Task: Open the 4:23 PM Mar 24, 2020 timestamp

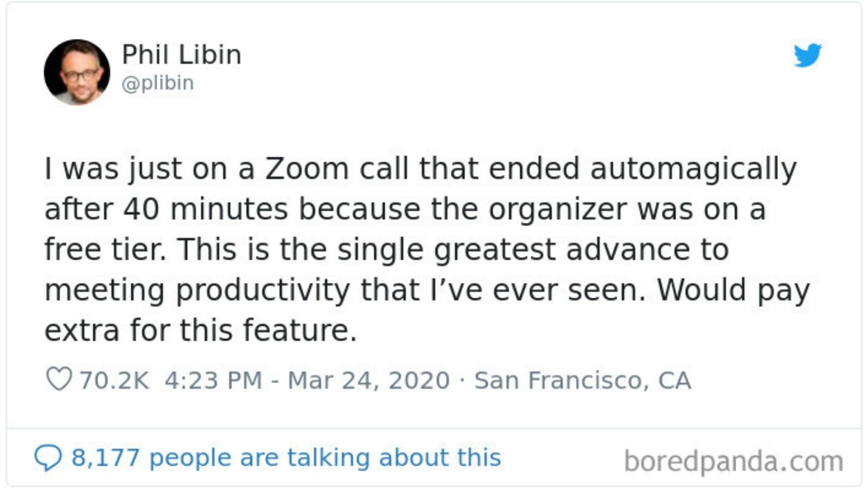Action: pyautogui.click(x=307, y=380)
